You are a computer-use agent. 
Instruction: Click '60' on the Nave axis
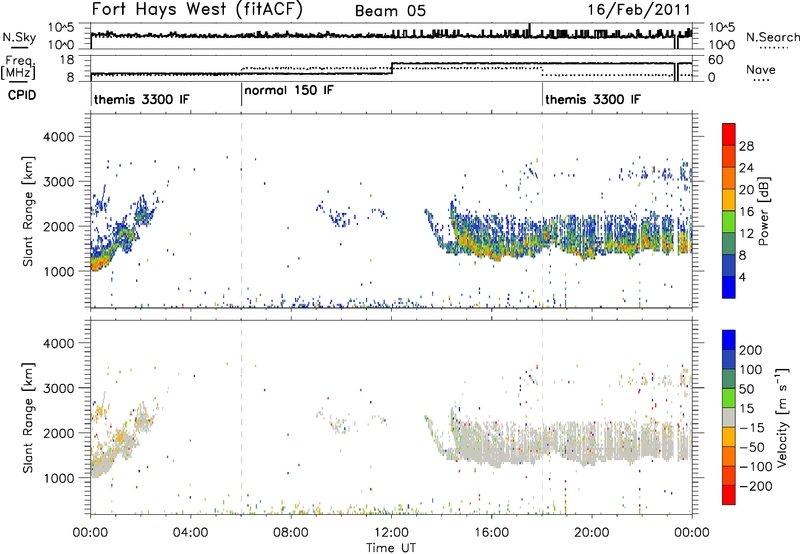click(716, 60)
